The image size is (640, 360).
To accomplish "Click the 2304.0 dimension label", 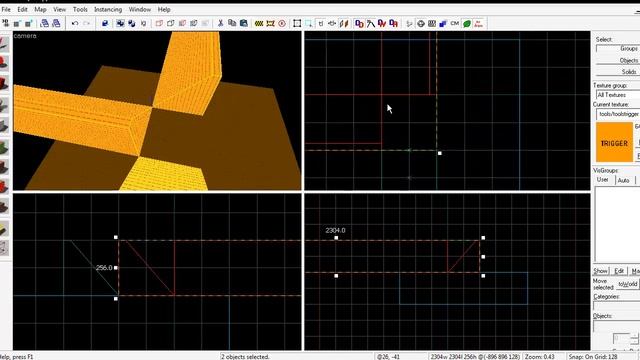I will coord(335,230).
